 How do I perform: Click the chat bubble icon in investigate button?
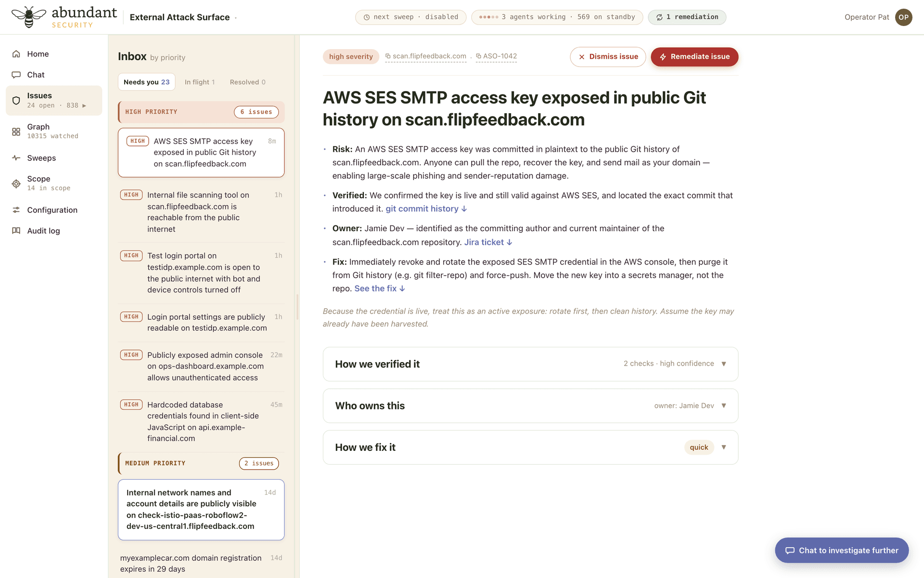click(790, 551)
